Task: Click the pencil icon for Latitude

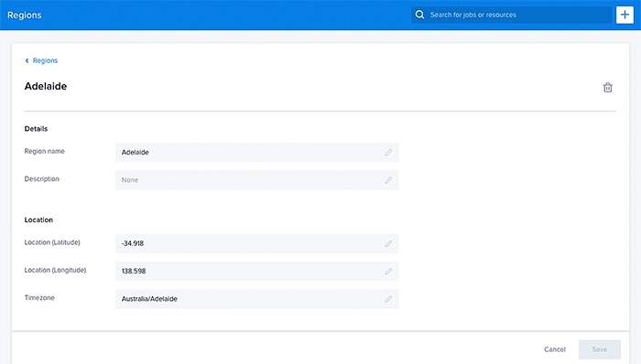Action: (388, 243)
